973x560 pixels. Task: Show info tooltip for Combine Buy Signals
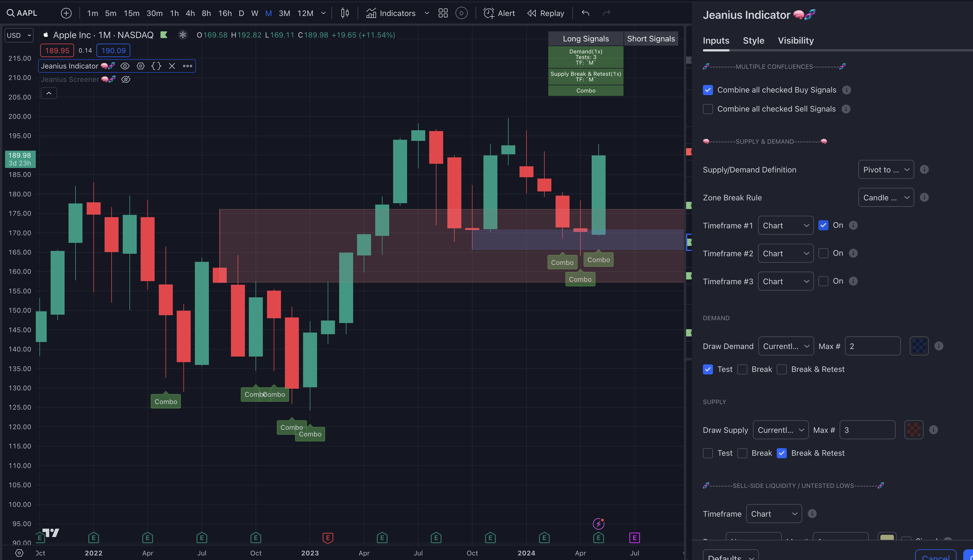pyautogui.click(x=847, y=90)
